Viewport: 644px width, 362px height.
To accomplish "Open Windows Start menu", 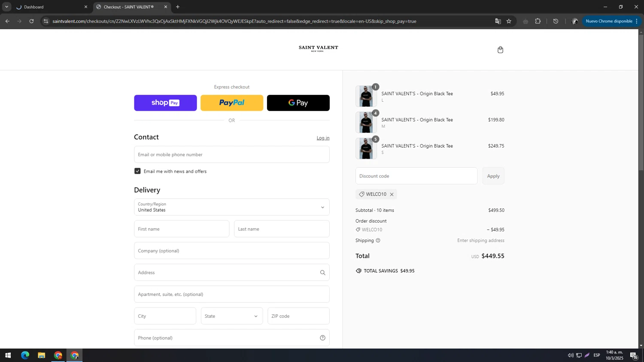I will click(x=8, y=355).
